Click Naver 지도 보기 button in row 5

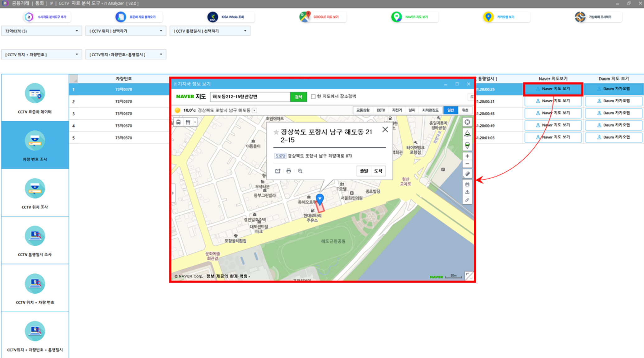pyautogui.click(x=553, y=137)
